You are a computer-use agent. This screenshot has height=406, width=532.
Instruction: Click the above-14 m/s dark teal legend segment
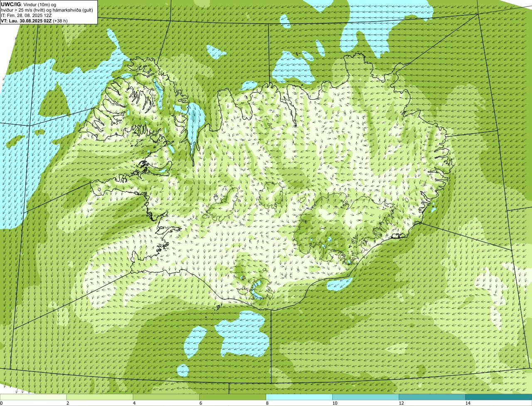[499, 397]
